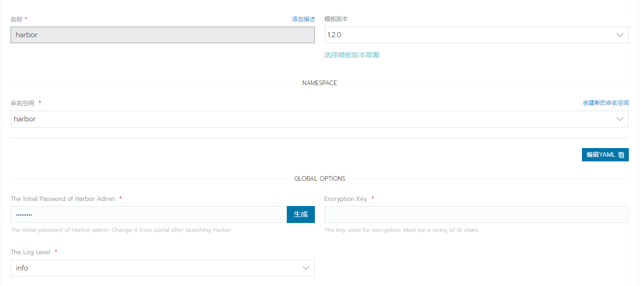Viewport: 644px width, 286px height.
Task: Click the Log Level label
Action: pos(30,252)
